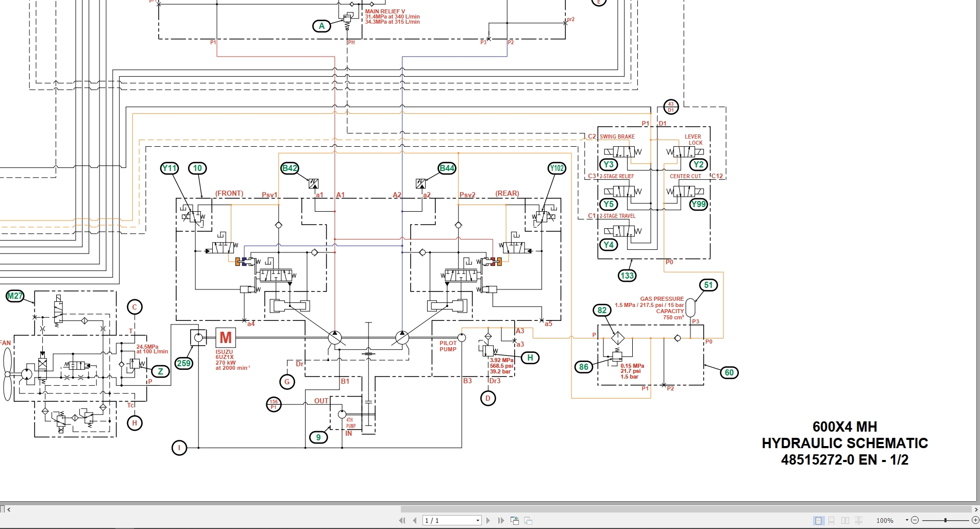Click the previous view icon
Viewport: 980px width, 529px height.
click(x=515, y=520)
